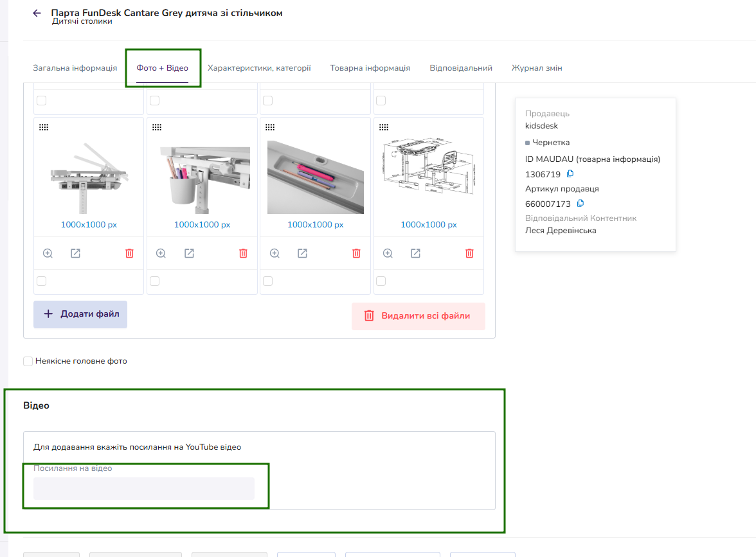Viewport: 756px width, 557px height.
Task: Click the name Леся Деревінська
Action: point(561,231)
